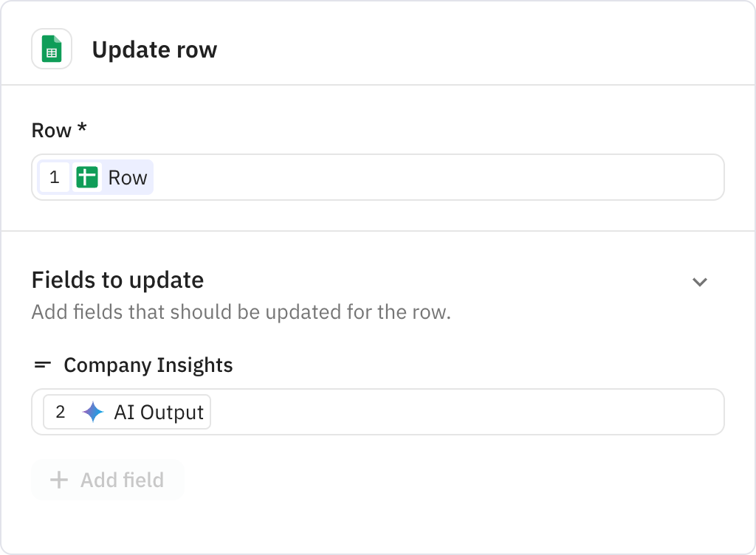Click the Fields to update section header

click(117, 280)
